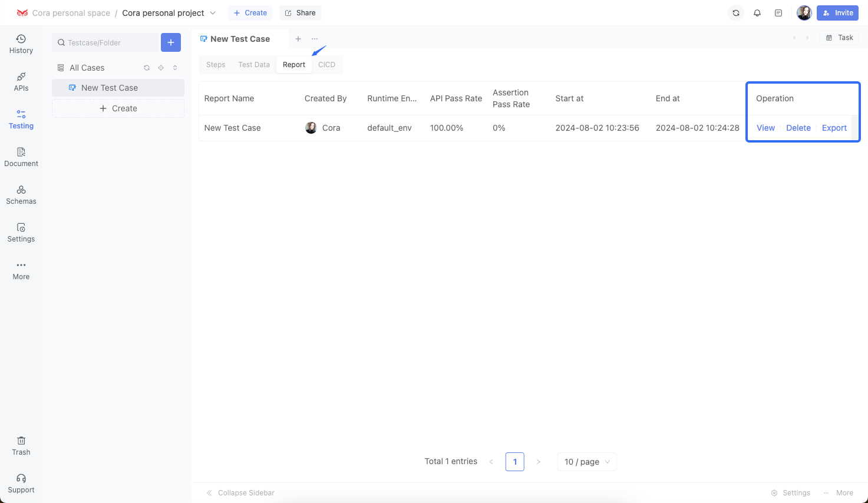This screenshot has width=868, height=503.
Task: Click next page pagination arrow
Action: point(539,462)
